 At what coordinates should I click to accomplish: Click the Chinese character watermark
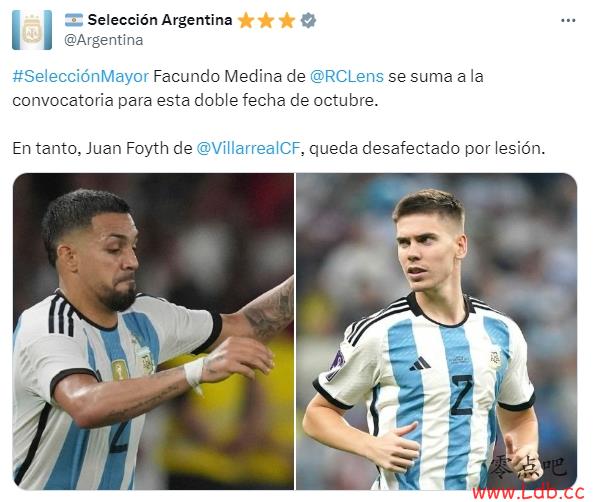pyautogui.click(x=528, y=466)
